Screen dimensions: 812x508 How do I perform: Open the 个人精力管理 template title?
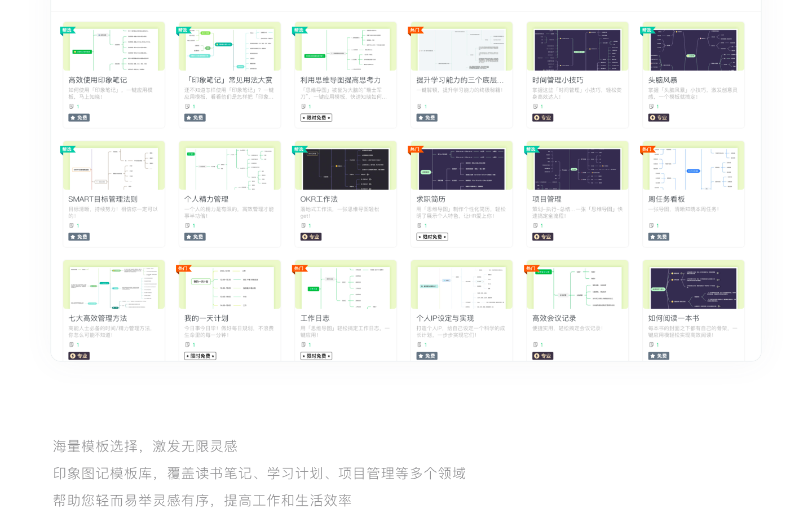coord(206,199)
